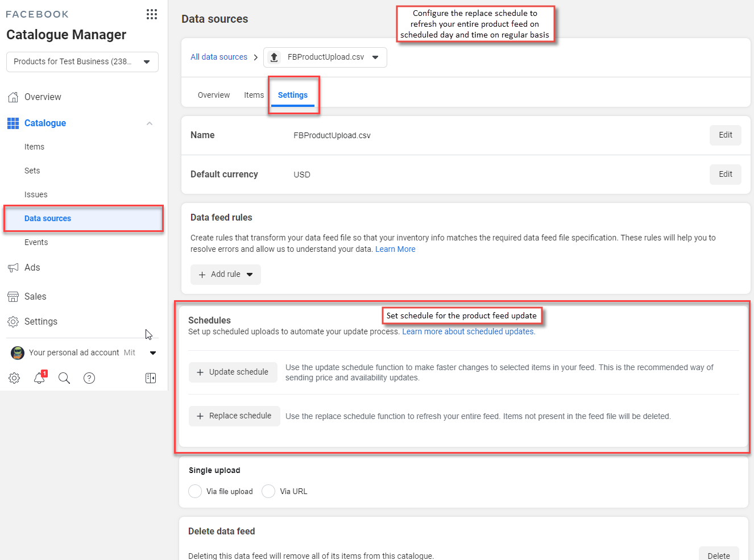Switch to the Overview tab
Viewport: 754px width, 560px height.
(214, 95)
